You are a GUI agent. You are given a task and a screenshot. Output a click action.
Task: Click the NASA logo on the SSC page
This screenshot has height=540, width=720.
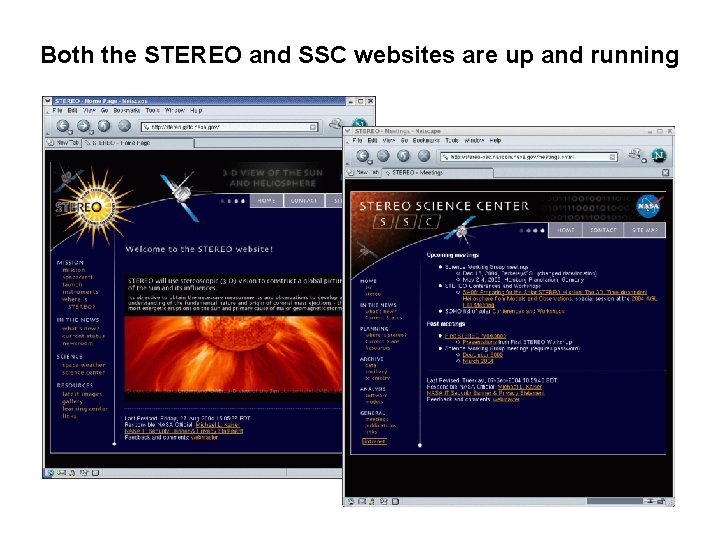click(x=649, y=206)
